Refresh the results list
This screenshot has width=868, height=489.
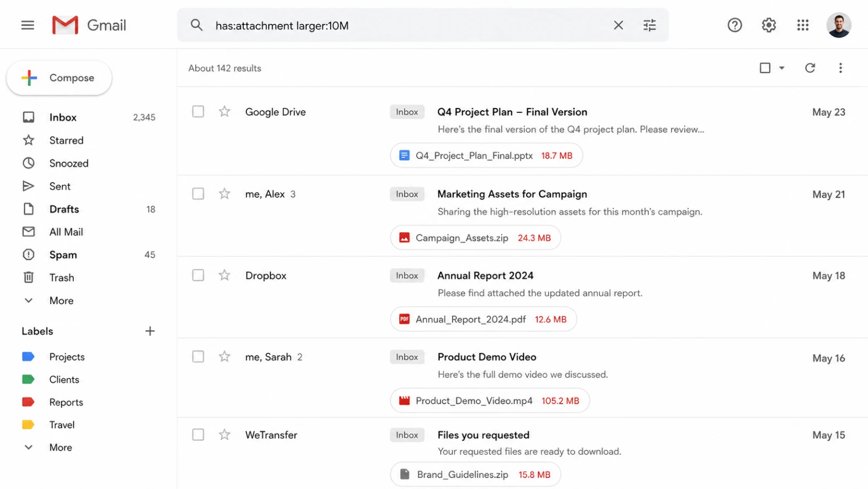810,68
